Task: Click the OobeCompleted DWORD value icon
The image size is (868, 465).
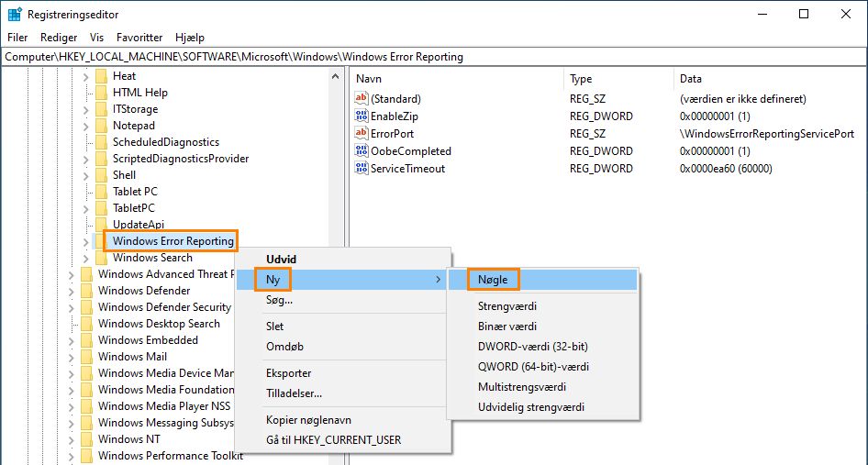Action: (361, 150)
